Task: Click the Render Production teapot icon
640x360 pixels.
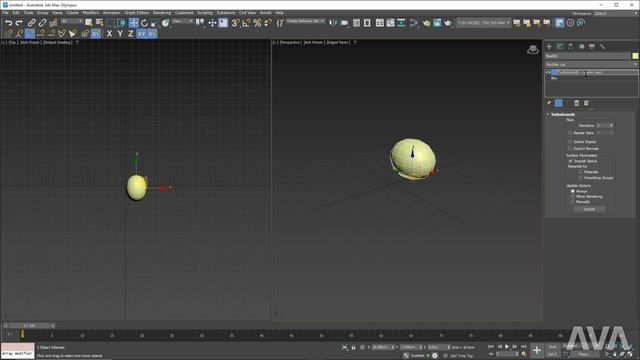Action: [448, 23]
